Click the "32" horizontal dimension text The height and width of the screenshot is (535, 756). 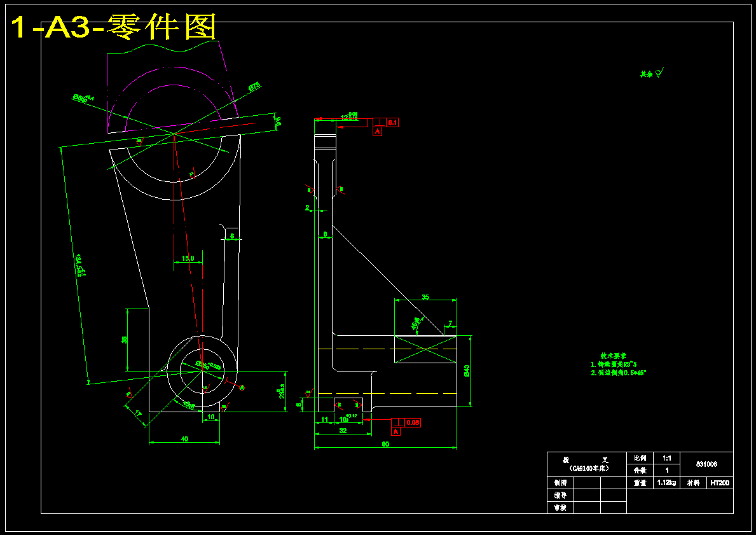click(x=343, y=431)
